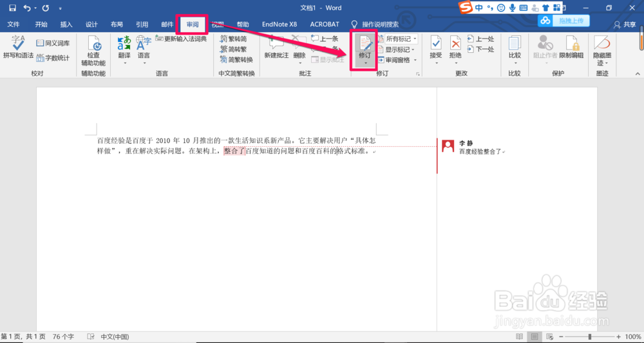Screen dimensions: 644x343
Task: Open the Sogou toolbox grid icon
Action: coord(556,8)
